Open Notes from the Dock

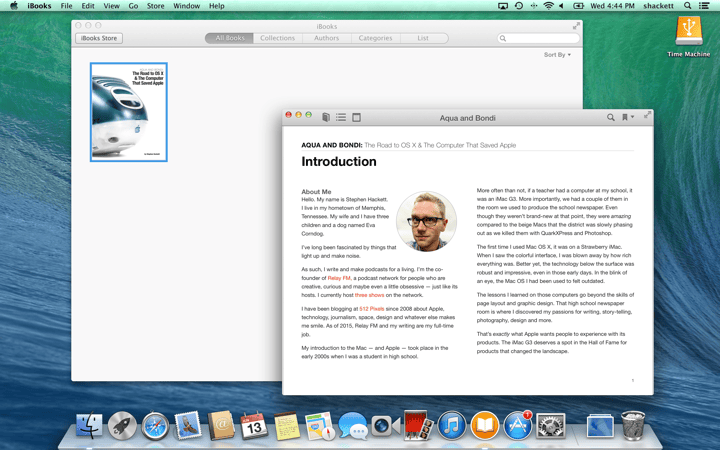coord(287,426)
